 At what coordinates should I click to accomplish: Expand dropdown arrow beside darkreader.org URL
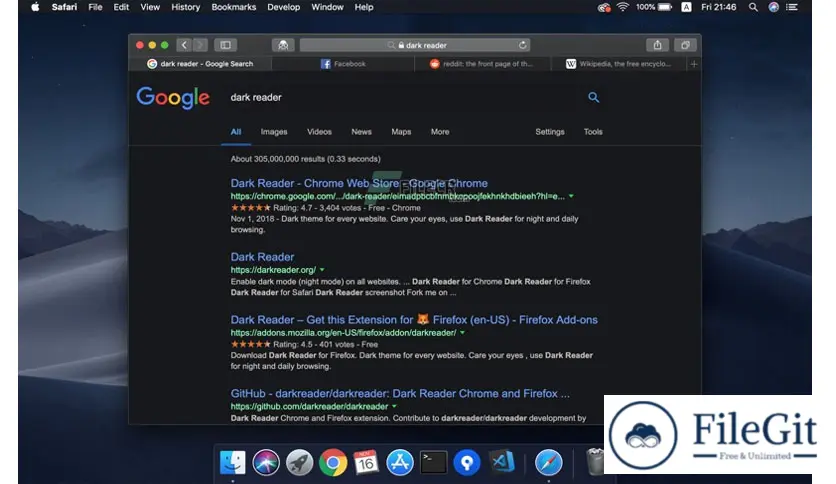[322, 270]
